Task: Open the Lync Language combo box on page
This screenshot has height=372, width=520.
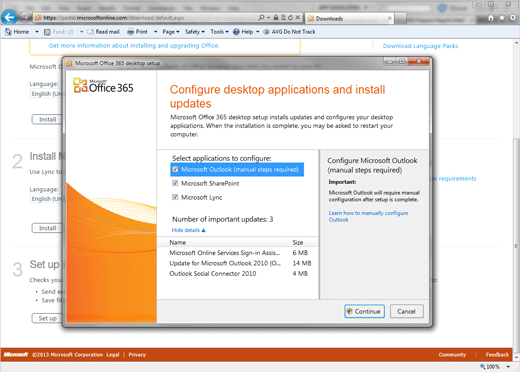Action: 46,199
